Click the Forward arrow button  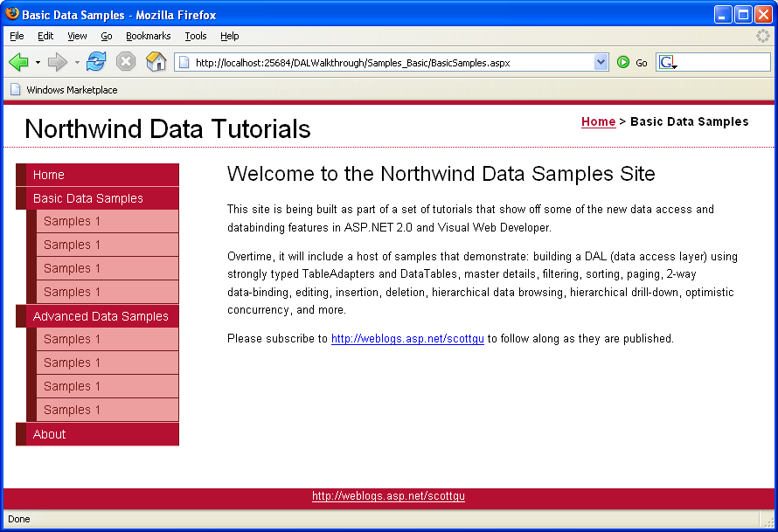(x=58, y=62)
